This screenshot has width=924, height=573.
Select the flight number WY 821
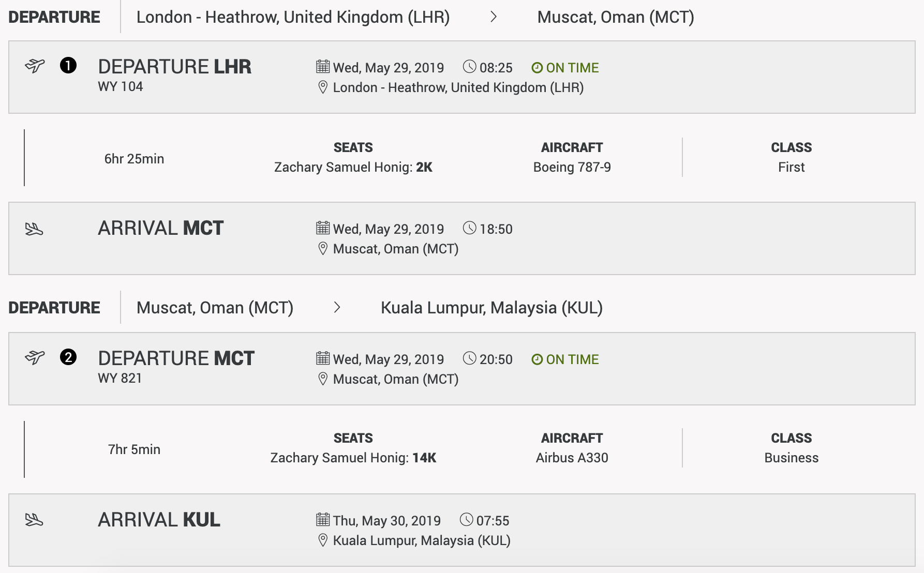click(x=120, y=378)
